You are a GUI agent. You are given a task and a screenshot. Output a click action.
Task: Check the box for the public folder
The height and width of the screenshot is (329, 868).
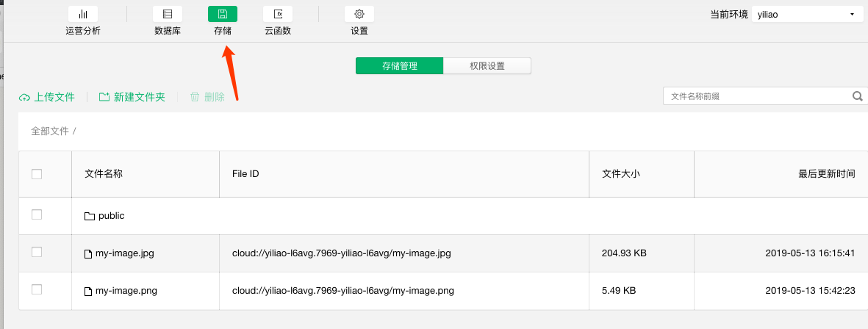click(37, 214)
